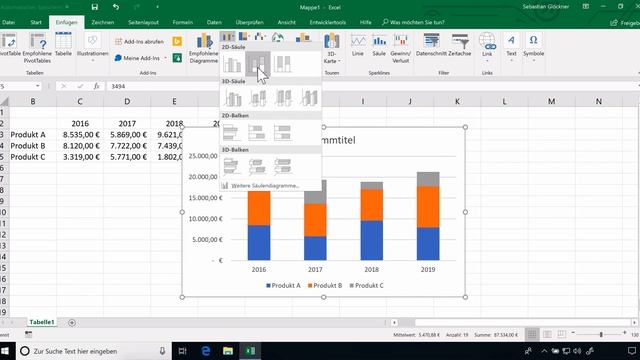Click the insert function fx button

96,86
